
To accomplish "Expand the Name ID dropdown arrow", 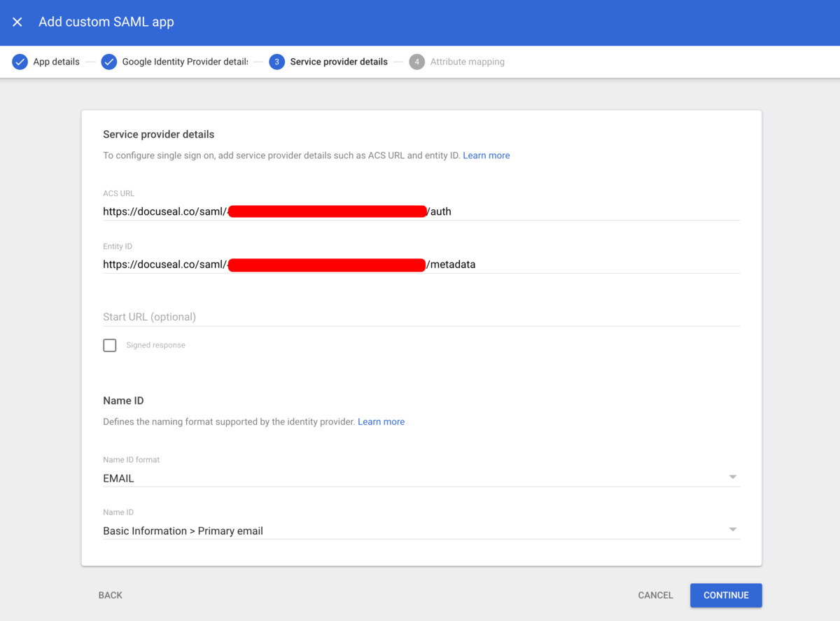I will coord(732,530).
